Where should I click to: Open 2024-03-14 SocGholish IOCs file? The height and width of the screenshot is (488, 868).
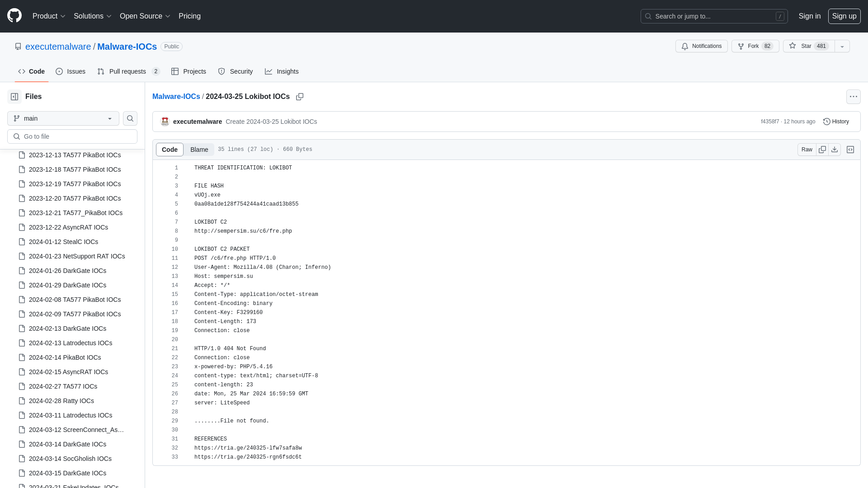pos(70,459)
